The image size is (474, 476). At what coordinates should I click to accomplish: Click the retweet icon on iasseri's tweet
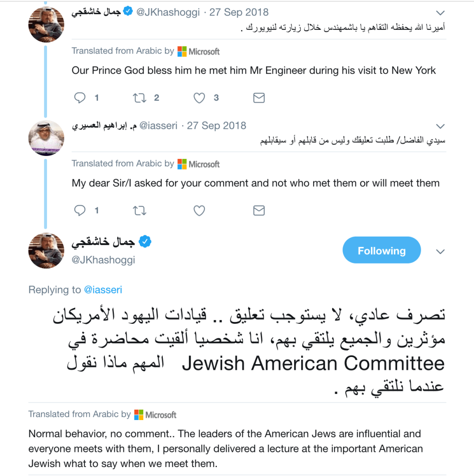[139, 211]
